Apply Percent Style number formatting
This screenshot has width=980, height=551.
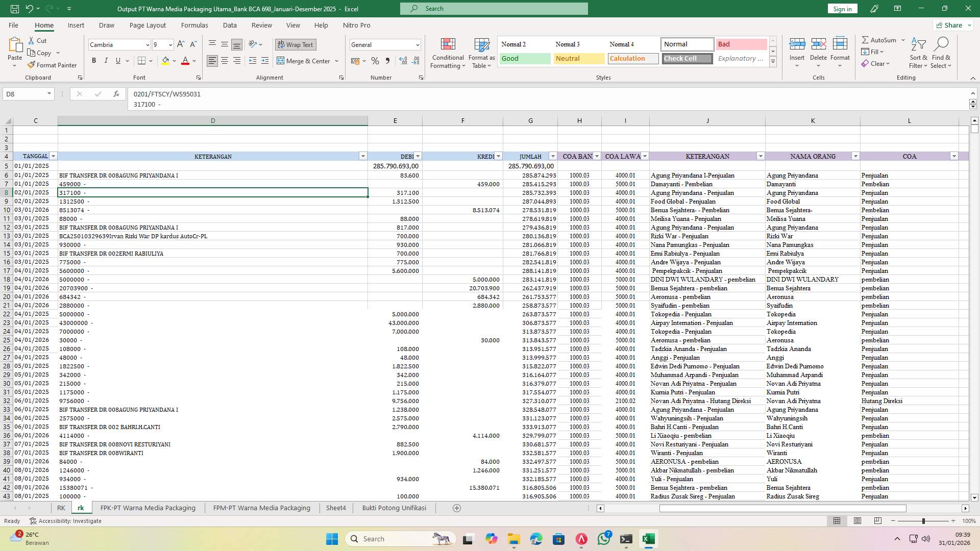[375, 61]
